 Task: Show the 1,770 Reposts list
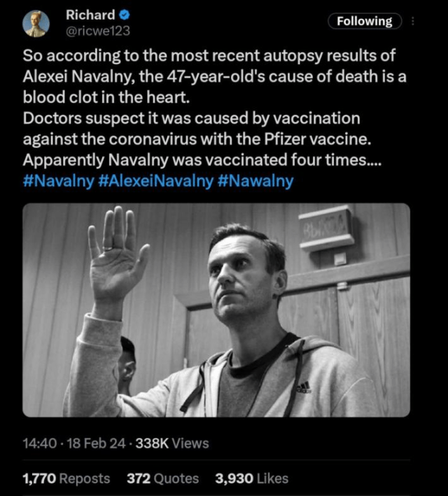pyautogui.click(x=66, y=478)
